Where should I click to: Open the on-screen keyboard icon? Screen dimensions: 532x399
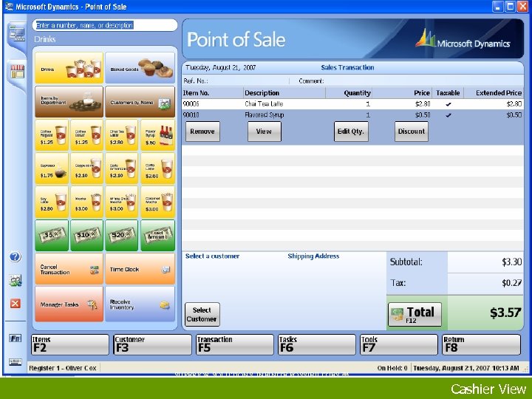pos(16,361)
